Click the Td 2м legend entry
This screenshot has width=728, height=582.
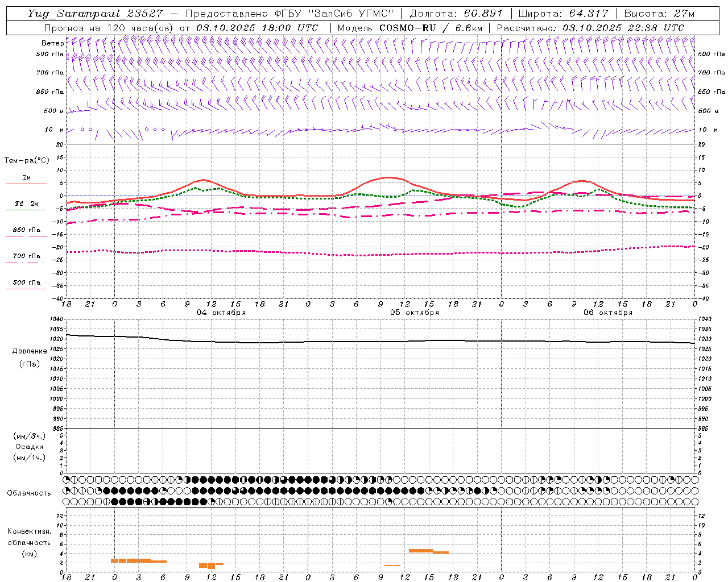pyautogui.click(x=26, y=203)
